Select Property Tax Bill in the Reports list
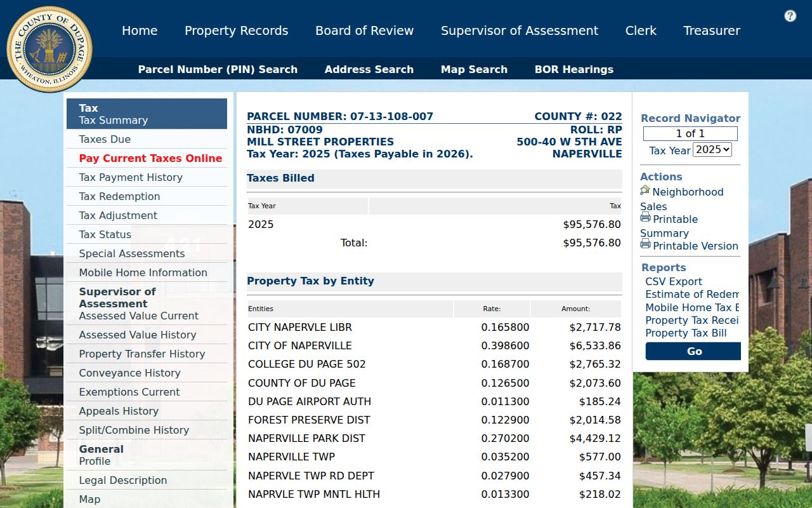 [686, 333]
